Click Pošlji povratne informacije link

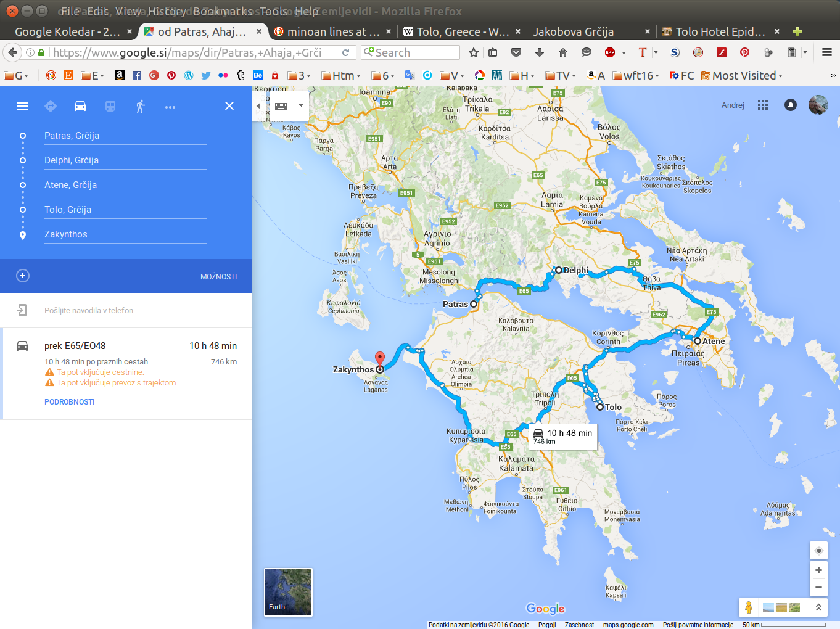[698, 625]
